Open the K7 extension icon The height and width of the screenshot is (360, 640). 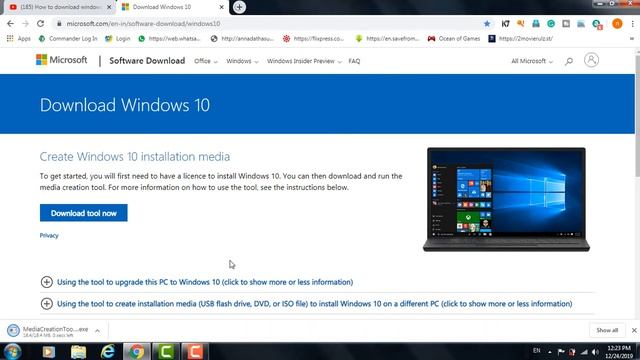pyautogui.click(x=505, y=24)
